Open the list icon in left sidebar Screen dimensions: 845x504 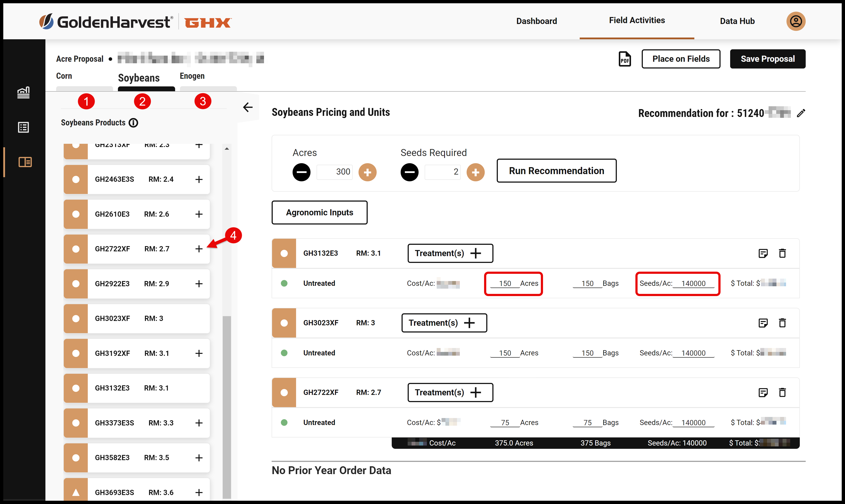[x=24, y=127]
